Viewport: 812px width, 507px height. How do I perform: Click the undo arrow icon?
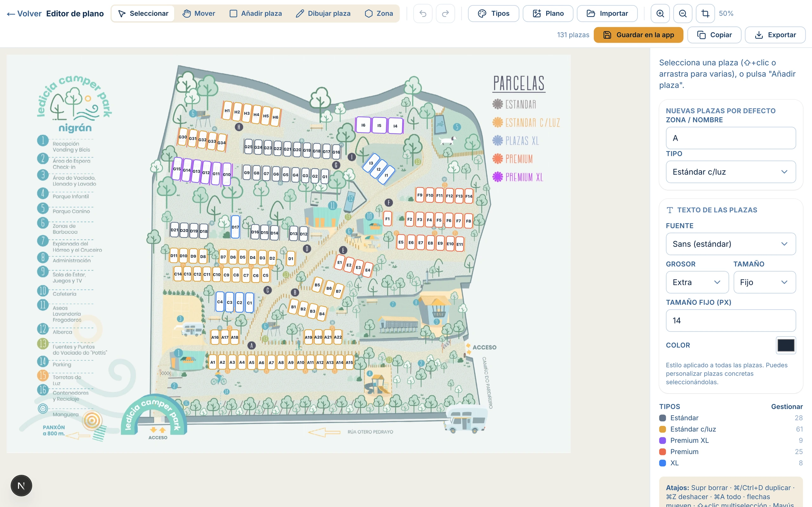[423, 13]
